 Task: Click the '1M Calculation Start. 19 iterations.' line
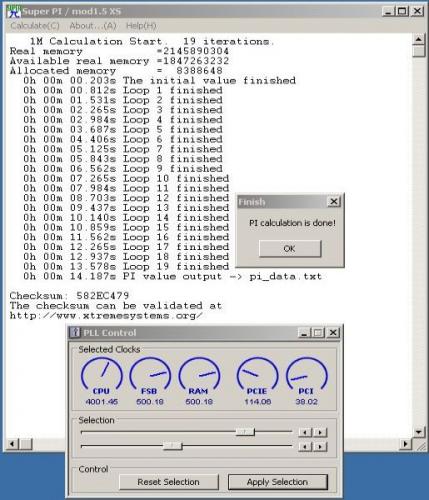point(152,41)
